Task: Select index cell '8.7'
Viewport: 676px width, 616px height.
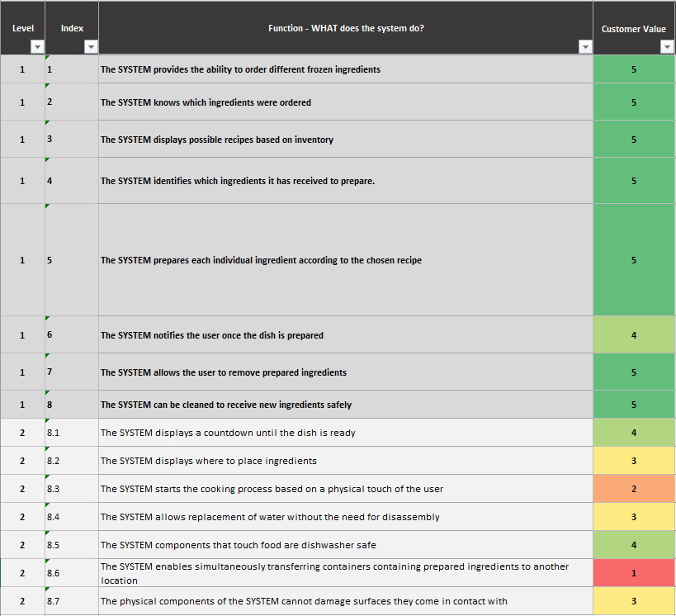Action: click(72, 600)
